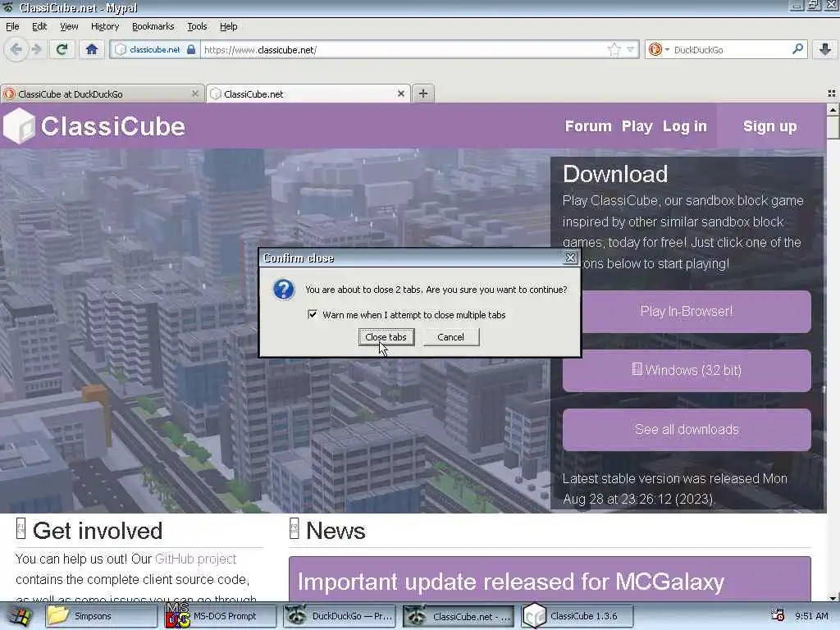Click the News heading icon

[294, 528]
